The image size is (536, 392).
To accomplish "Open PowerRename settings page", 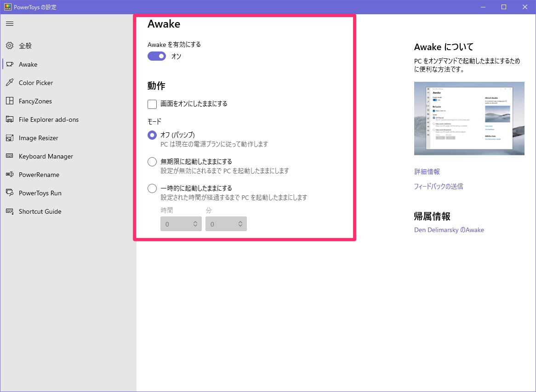I will 68,175.
